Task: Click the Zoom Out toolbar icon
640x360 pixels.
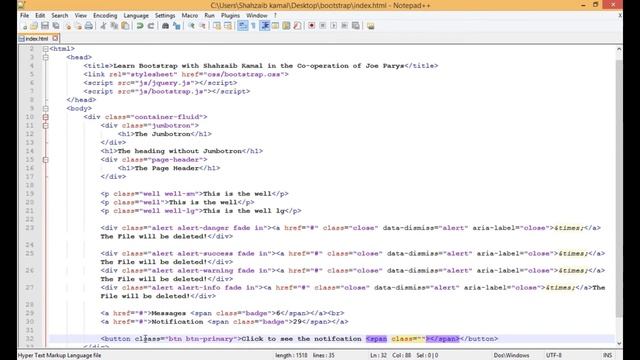Action: coord(202,26)
